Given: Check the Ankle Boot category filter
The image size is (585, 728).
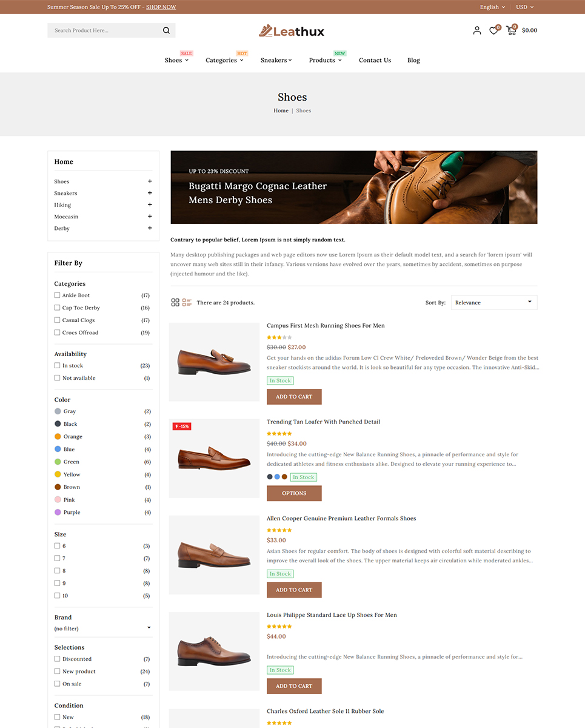Looking at the screenshot, I should [58, 295].
